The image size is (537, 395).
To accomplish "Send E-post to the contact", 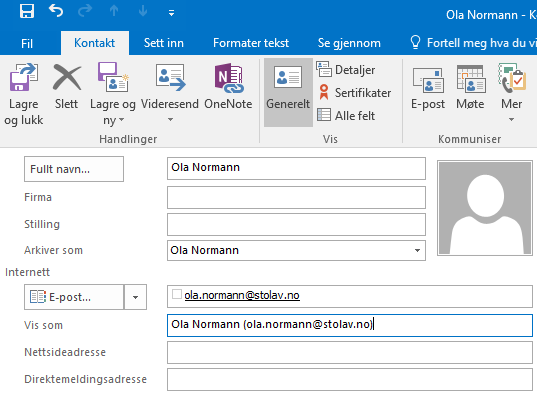I will tap(428, 88).
